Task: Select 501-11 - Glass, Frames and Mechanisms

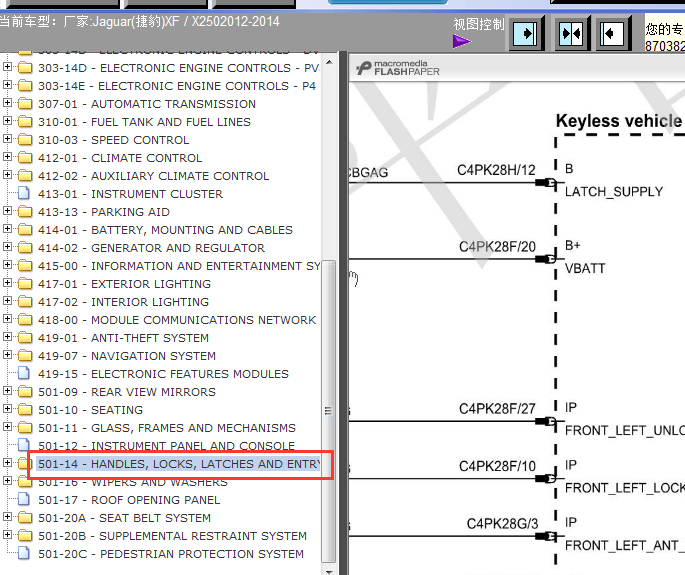Action: [x=167, y=428]
